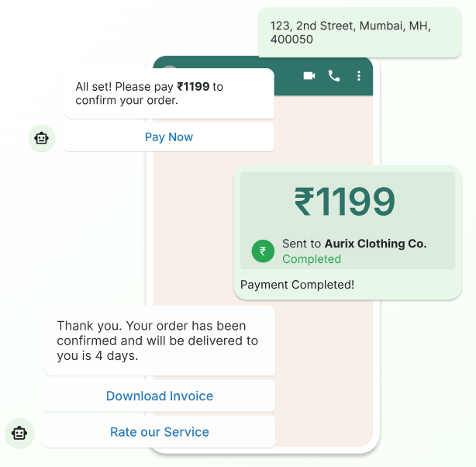Viewport: 476px width, 467px height.
Task: Tap the Mumbai address message bubble
Action: [x=359, y=33]
